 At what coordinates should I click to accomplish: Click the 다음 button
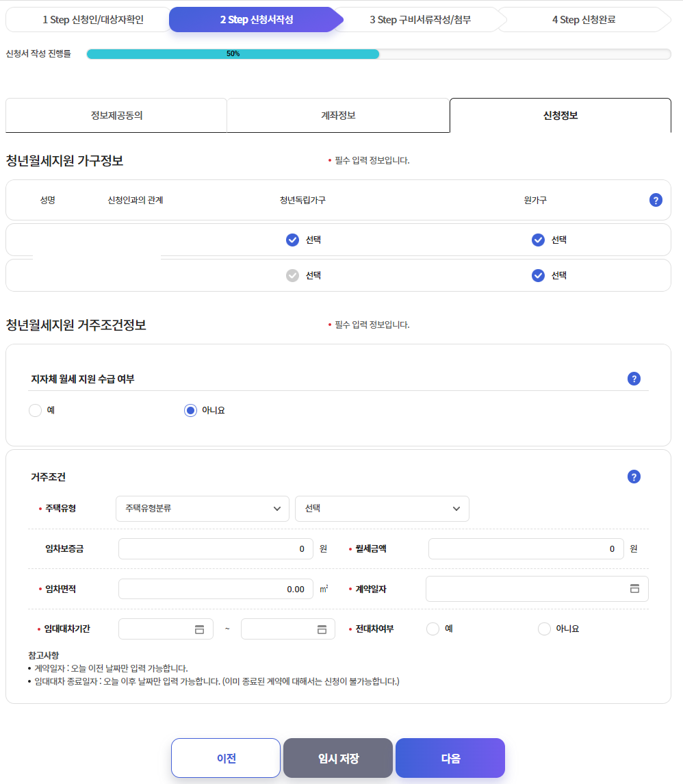[x=450, y=757]
